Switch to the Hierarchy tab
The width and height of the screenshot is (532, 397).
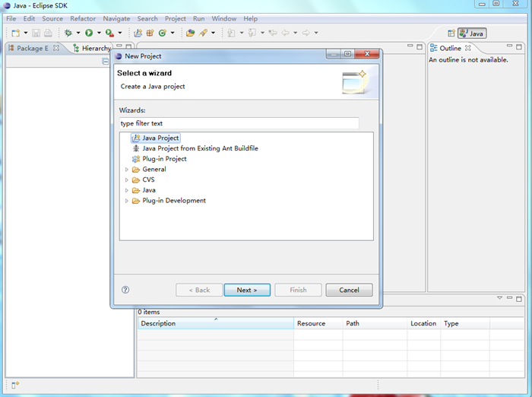(x=92, y=48)
